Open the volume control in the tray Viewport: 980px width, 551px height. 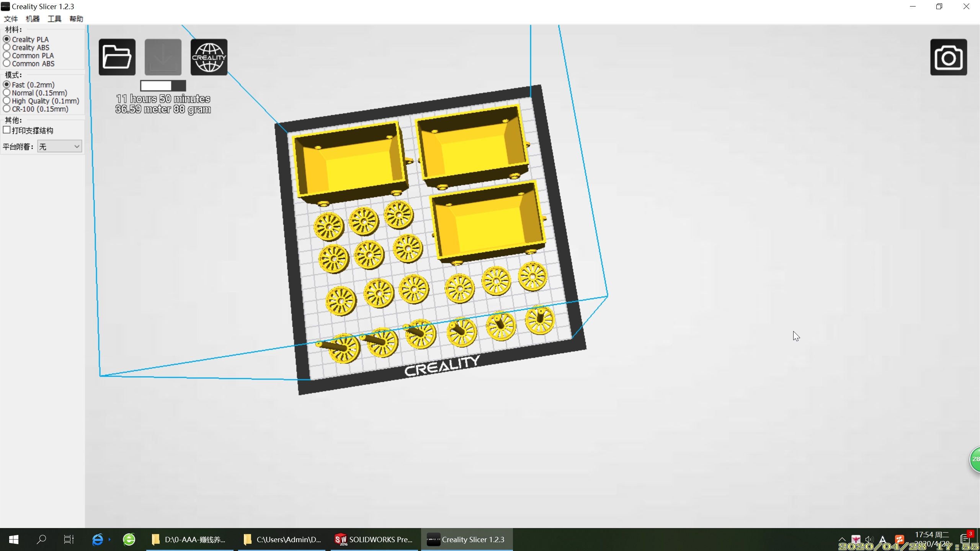tap(869, 540)
